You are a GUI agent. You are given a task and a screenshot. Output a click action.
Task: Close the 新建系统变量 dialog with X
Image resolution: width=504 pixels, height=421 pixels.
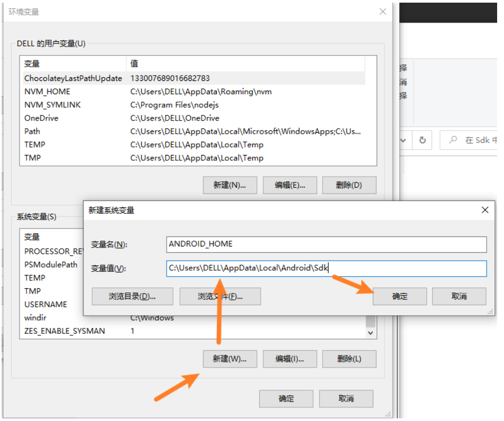point(484,210)
